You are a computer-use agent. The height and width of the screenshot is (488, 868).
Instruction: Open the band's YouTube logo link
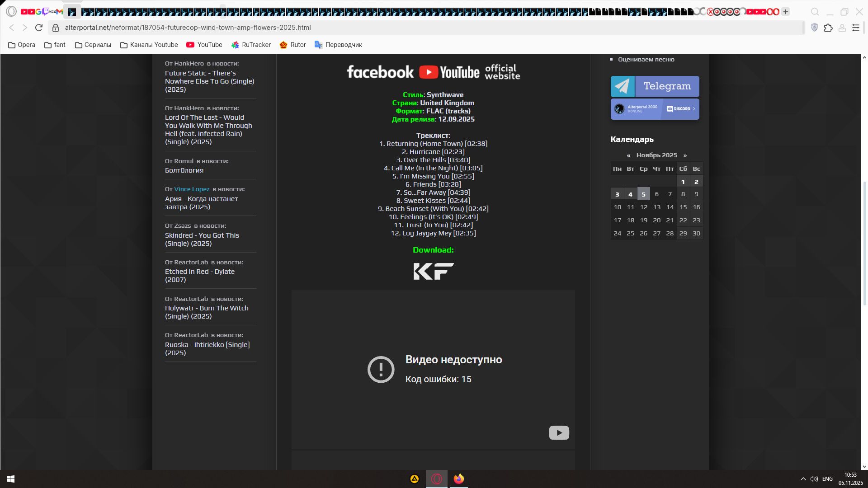[449, 72]
